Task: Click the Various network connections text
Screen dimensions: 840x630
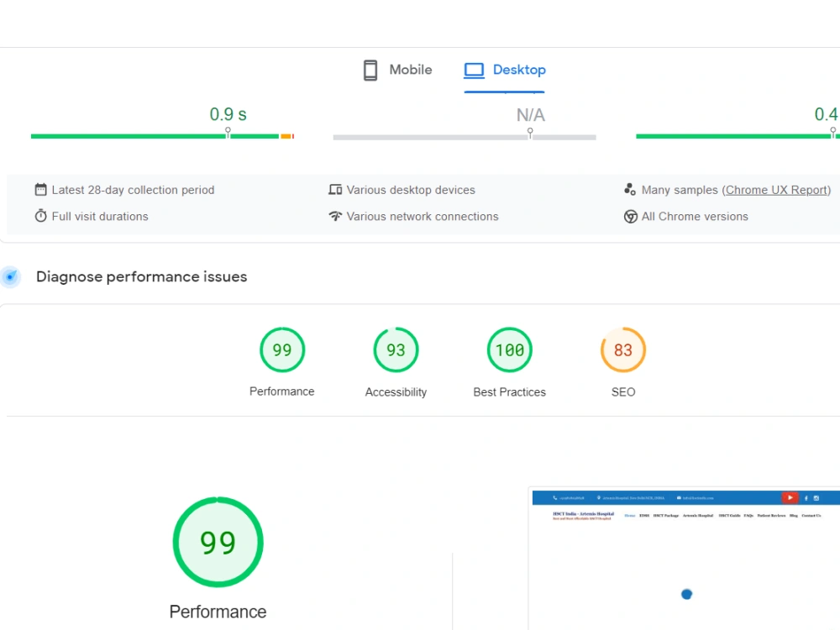Action: click(423, 217)
